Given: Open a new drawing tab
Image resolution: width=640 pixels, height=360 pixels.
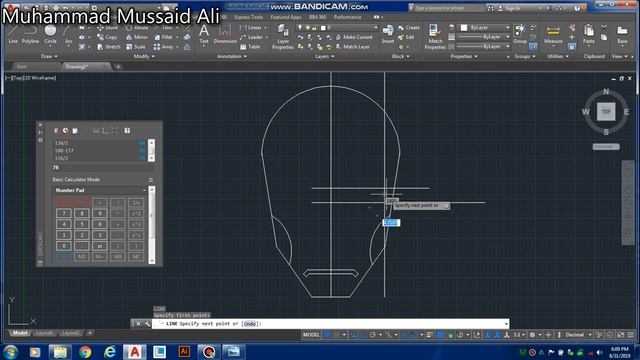Looking at the screenshot, I should pyautogui.click(x=118, y=67).
